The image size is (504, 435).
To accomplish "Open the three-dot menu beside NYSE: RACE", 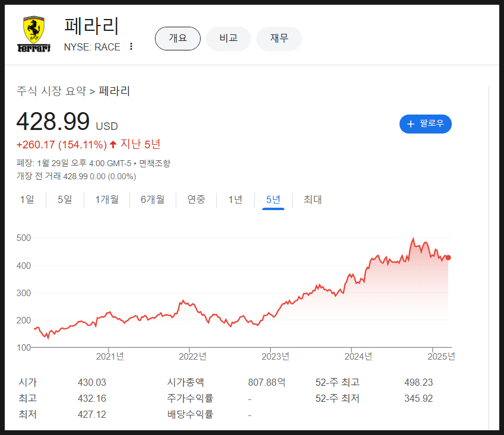I will tap(131, 46).
